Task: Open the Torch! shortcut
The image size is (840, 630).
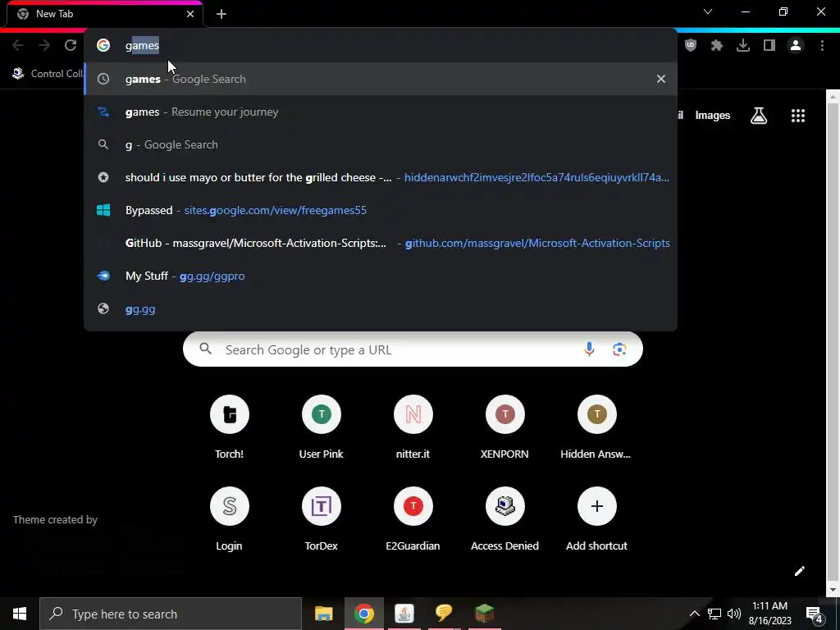Action: click(x=230, y=427)
